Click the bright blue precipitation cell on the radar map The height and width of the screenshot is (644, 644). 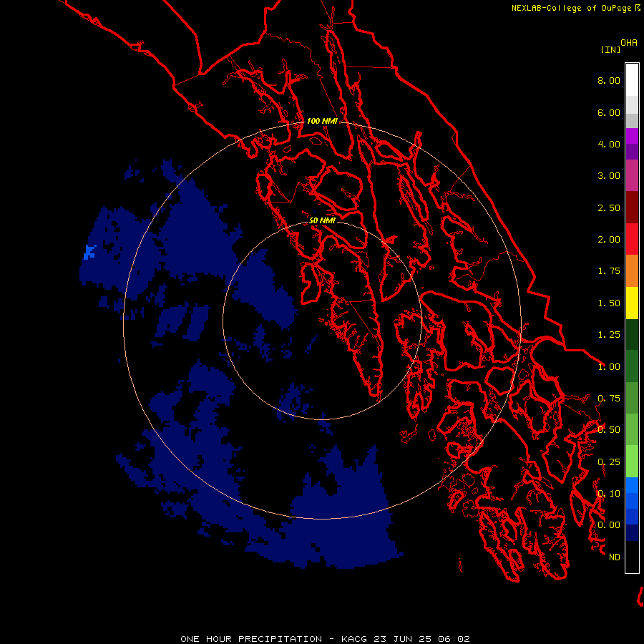(89, 252)
